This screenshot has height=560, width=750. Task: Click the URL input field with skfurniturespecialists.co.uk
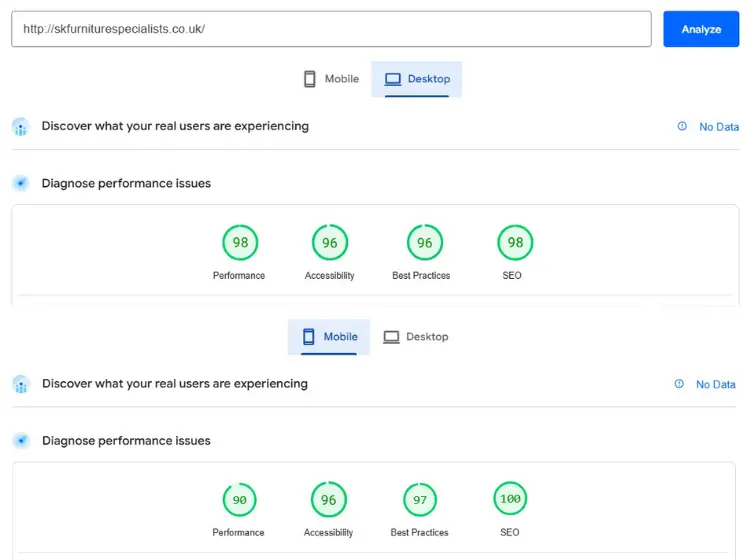point(331,29)
